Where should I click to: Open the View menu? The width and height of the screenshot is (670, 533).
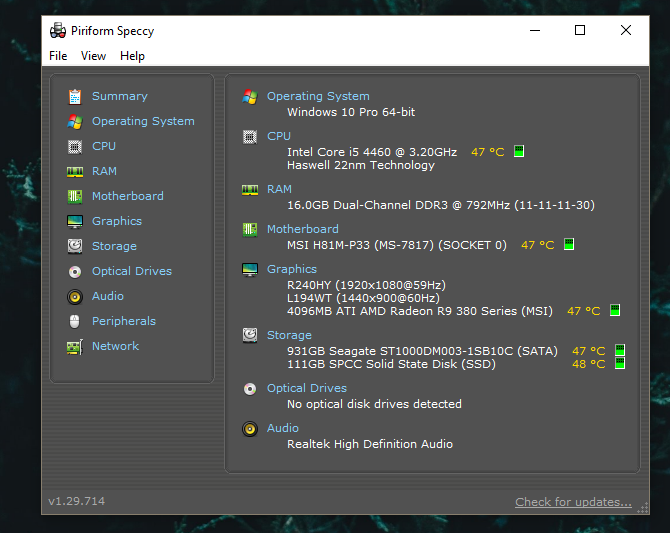(93, 56)
